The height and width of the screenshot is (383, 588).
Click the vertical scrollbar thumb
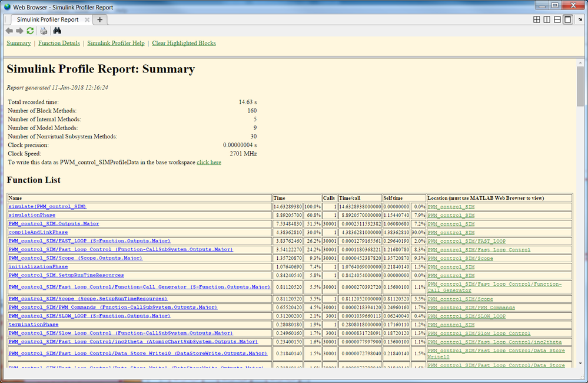coord(580,87)
